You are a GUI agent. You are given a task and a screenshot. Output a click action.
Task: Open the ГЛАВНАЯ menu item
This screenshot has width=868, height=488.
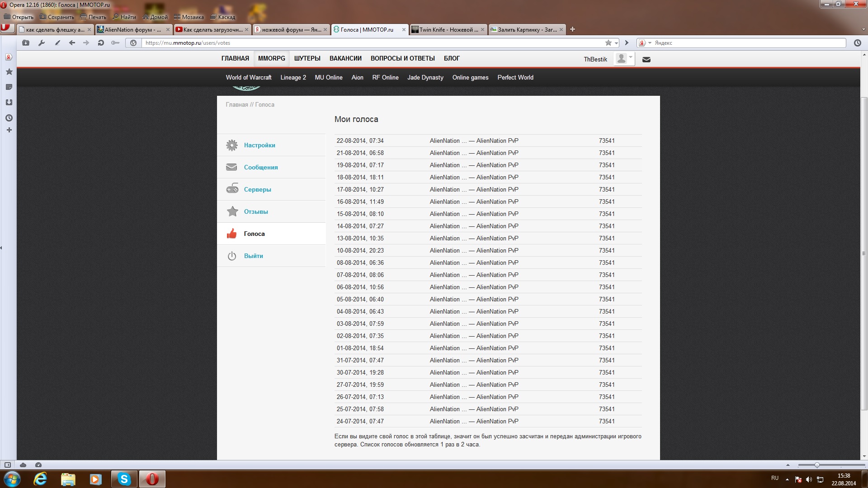235,58
